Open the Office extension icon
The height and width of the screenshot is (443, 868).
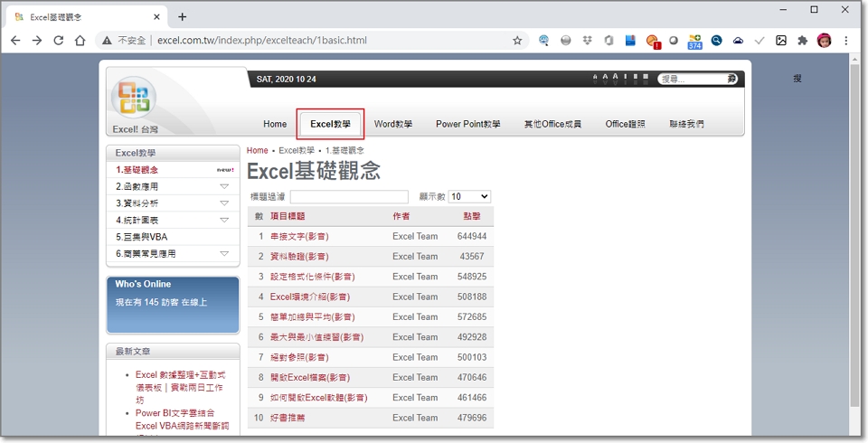pos(609,41)
